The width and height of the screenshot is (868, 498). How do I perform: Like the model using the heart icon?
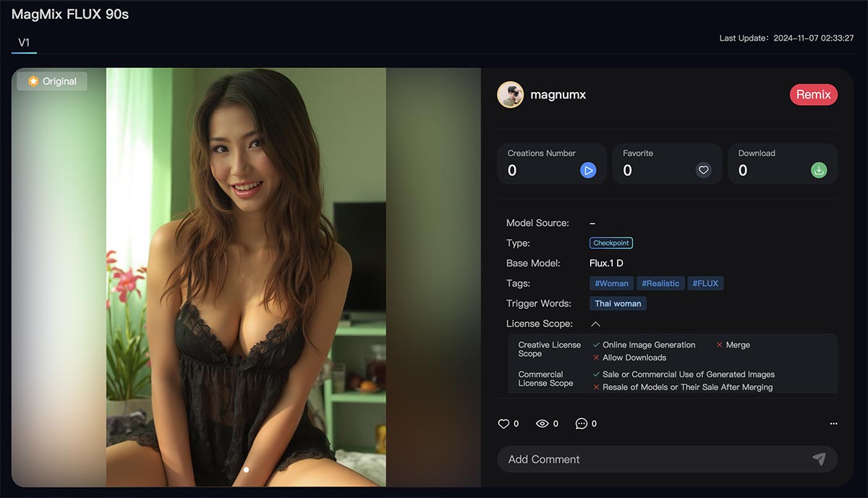(504, 424)
